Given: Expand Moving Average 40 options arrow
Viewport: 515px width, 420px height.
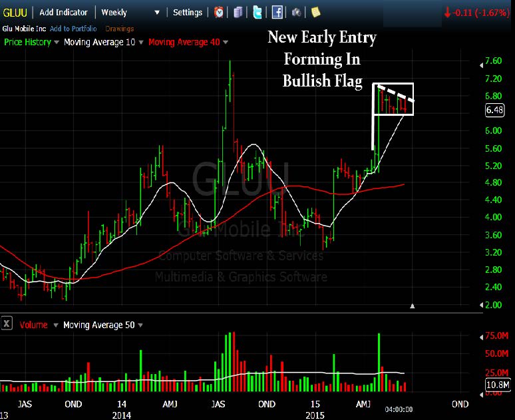Looking at the screenshot, I should point(226,42).
